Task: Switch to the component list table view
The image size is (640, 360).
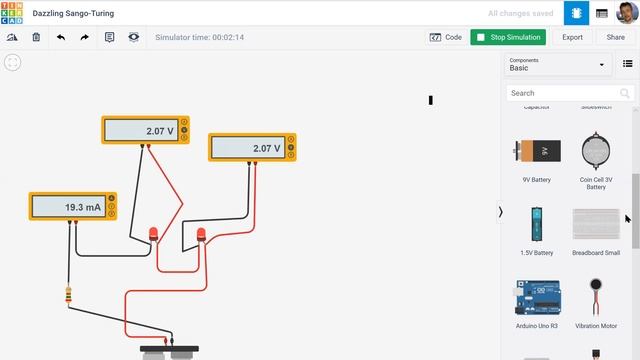Action: coord(602,13)
